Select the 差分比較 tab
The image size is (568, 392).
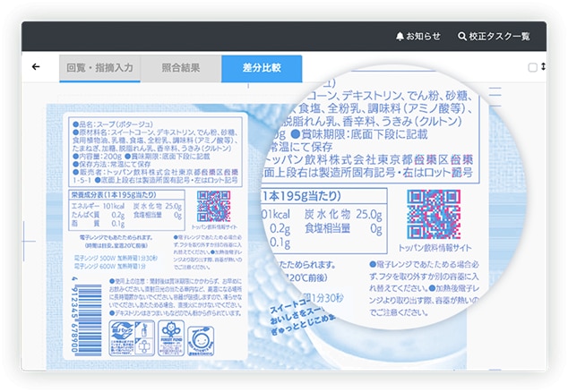[x=262, y=68]
